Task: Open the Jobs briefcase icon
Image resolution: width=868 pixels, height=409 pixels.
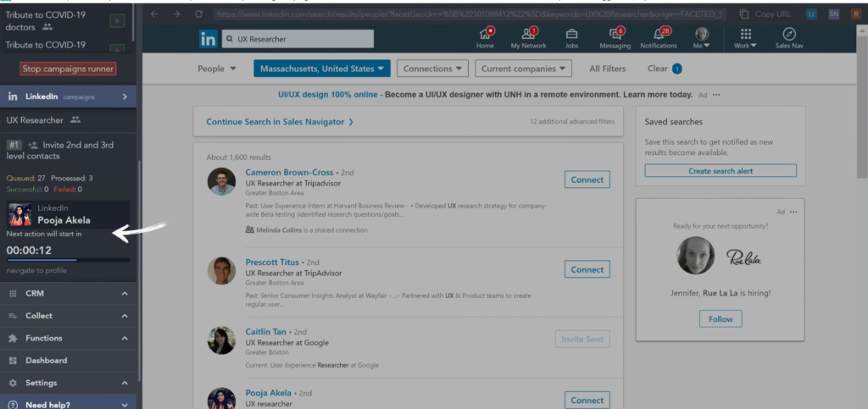Action: tap(572, 34)
